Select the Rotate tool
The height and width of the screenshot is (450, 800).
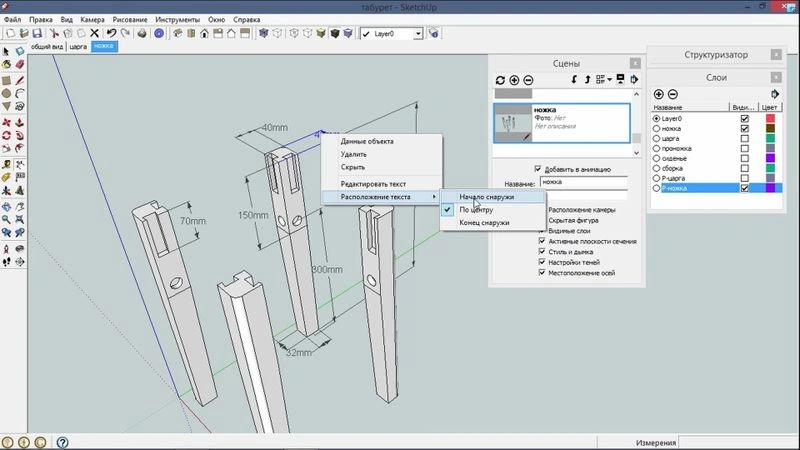tap(6, 136)
